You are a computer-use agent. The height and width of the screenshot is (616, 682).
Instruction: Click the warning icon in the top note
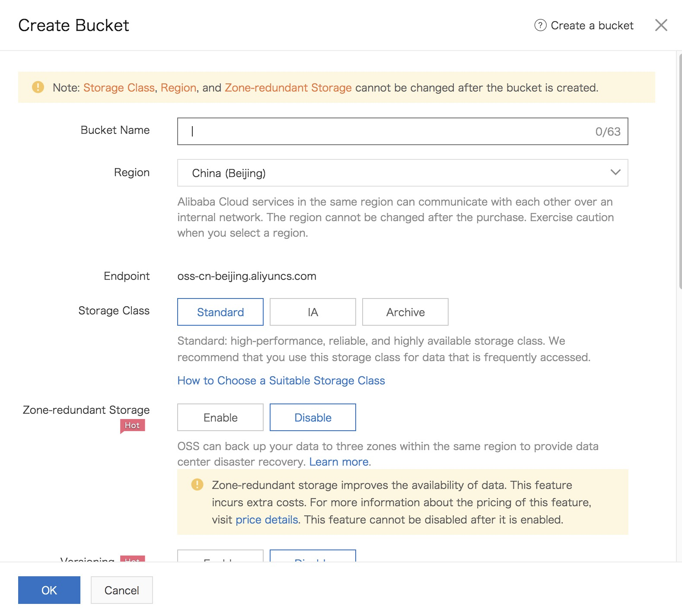[38, 87]
